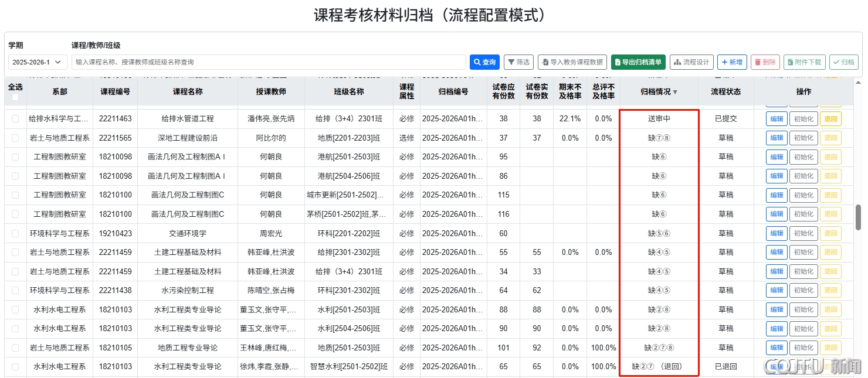Tick the 水污染控制工程 row checkbox
868x378 pixels.
click(15, 290)
